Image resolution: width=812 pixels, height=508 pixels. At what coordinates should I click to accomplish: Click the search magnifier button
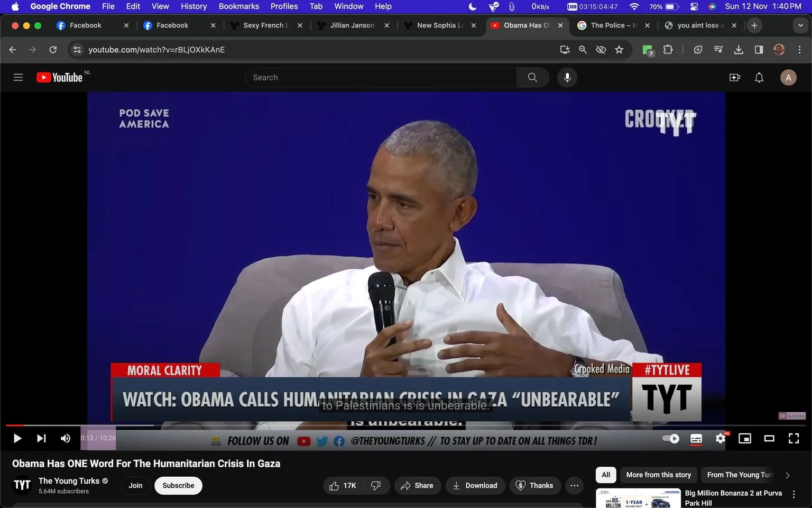pyautogui.click(x=532, y=77)
